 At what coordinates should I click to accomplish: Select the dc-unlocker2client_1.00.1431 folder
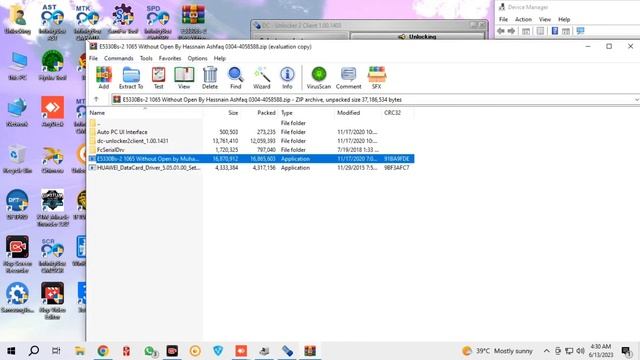click(251, 141)
